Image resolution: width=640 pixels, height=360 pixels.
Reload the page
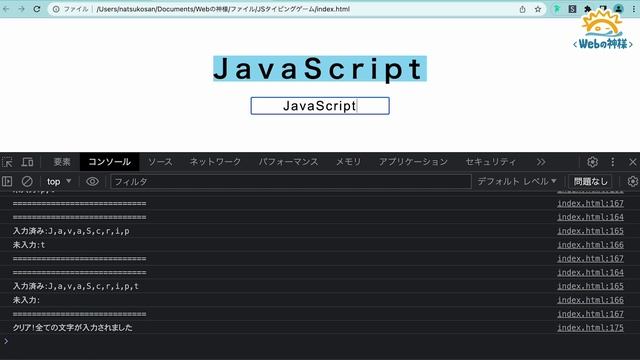pos(37,9)
